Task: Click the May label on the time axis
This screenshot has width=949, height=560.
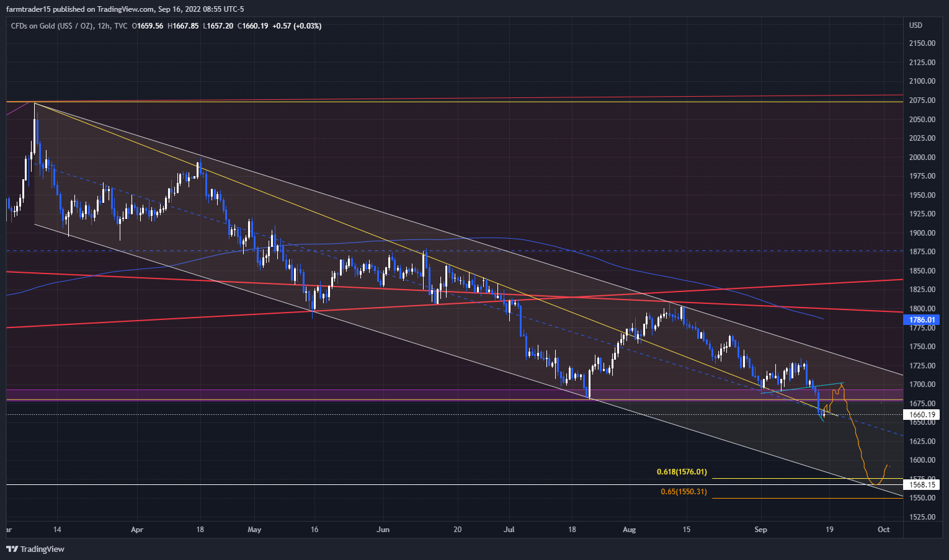Action: (254, 530)
